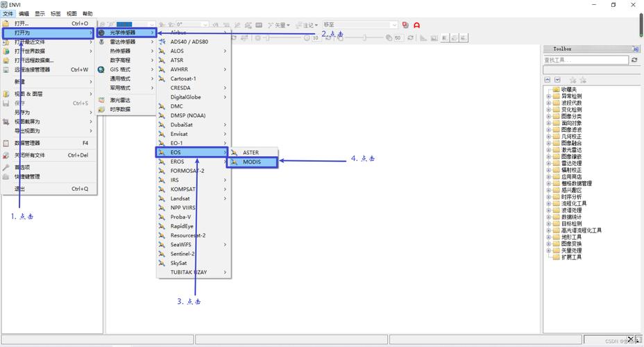Click the first favorites star in Toolbox
644x347 pixels.
point(573,80)
